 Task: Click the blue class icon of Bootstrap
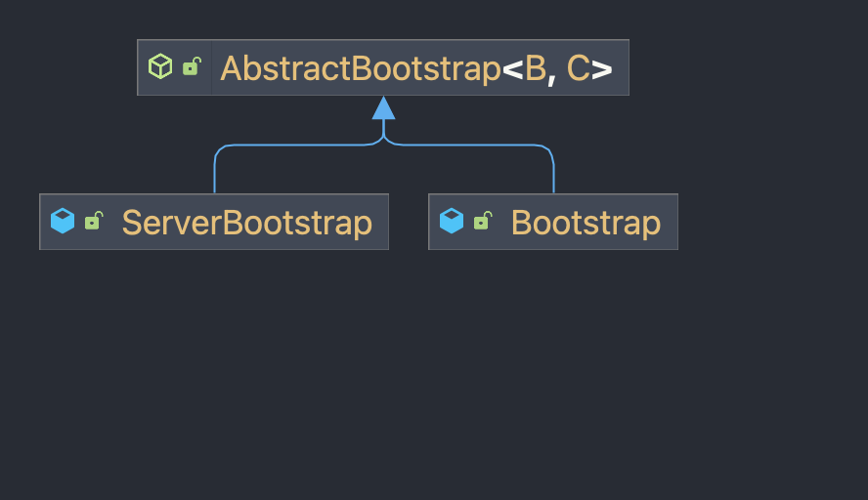pyautogui.click(x=452, y=221)
